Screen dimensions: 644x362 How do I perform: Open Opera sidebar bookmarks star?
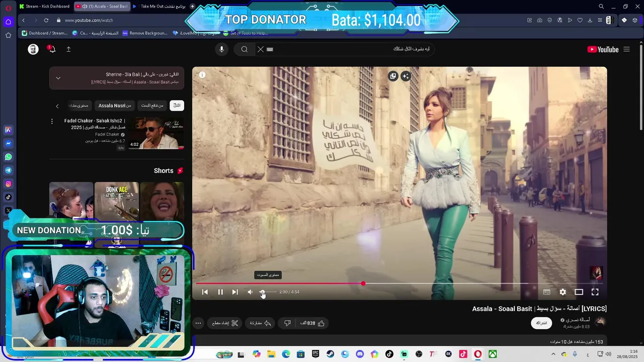pos(8,35)
